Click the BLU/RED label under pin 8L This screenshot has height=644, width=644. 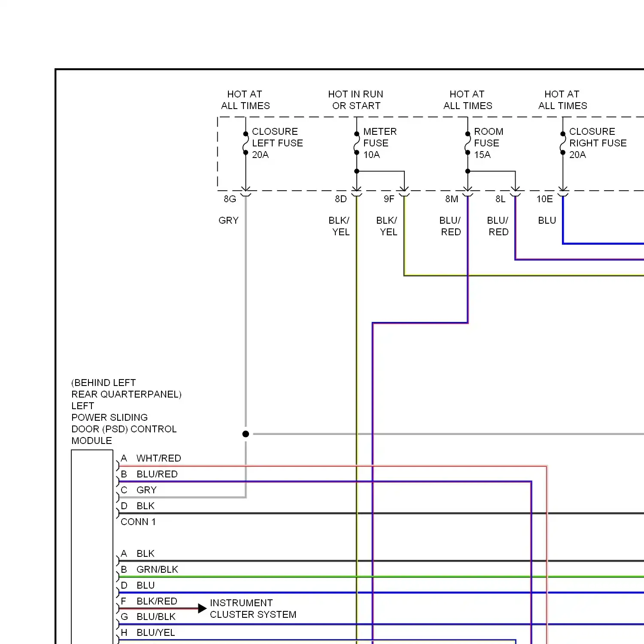coord(498,226)
